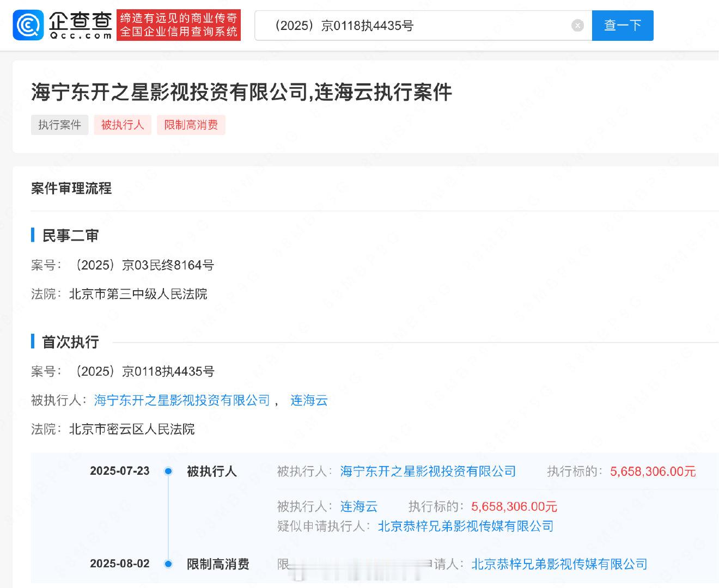This screenshot has width=719, height=588.
Task: Click the 限制高消费 timeline event label
Action: pos(218,564)
